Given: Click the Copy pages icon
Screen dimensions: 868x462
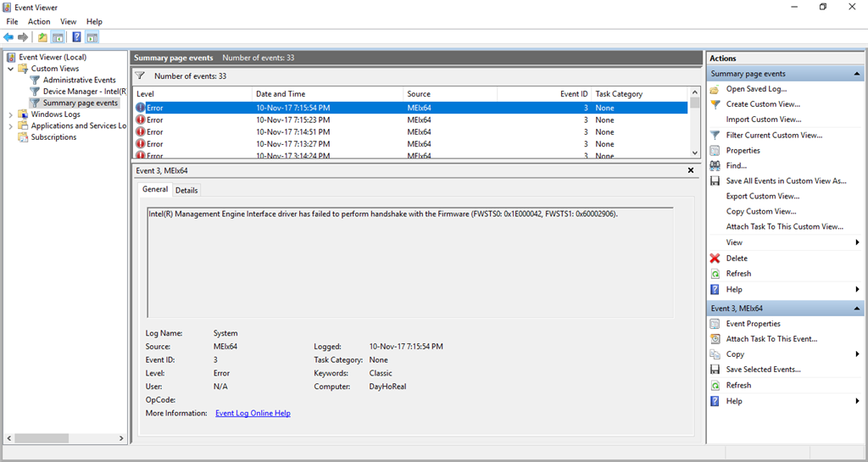Looking at the screenshot, I should (x=715, y=354).
